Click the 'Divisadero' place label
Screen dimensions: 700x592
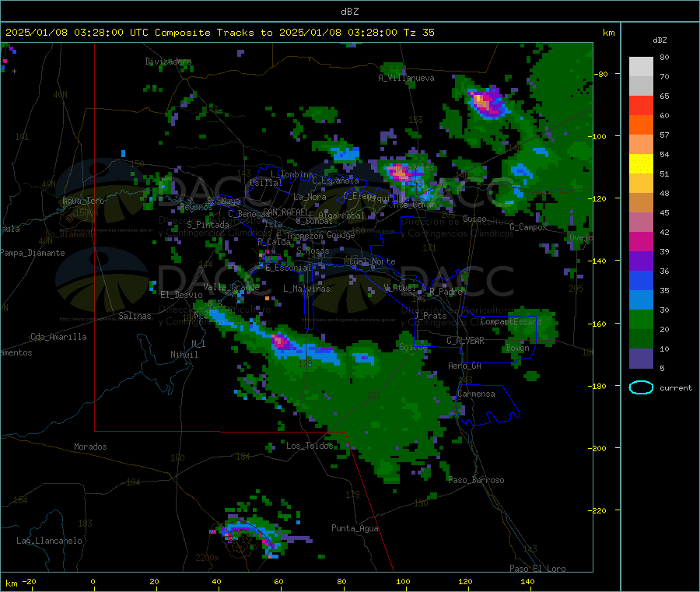(168, 61)
